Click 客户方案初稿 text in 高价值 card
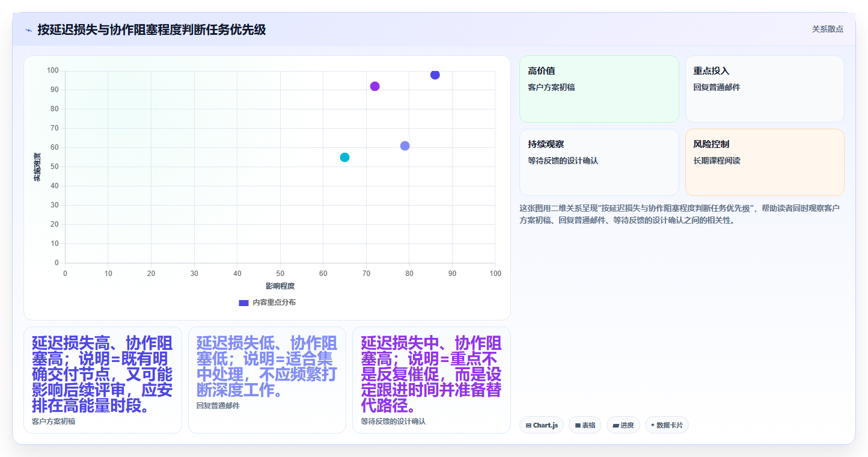868x457 pixels. 551,87
